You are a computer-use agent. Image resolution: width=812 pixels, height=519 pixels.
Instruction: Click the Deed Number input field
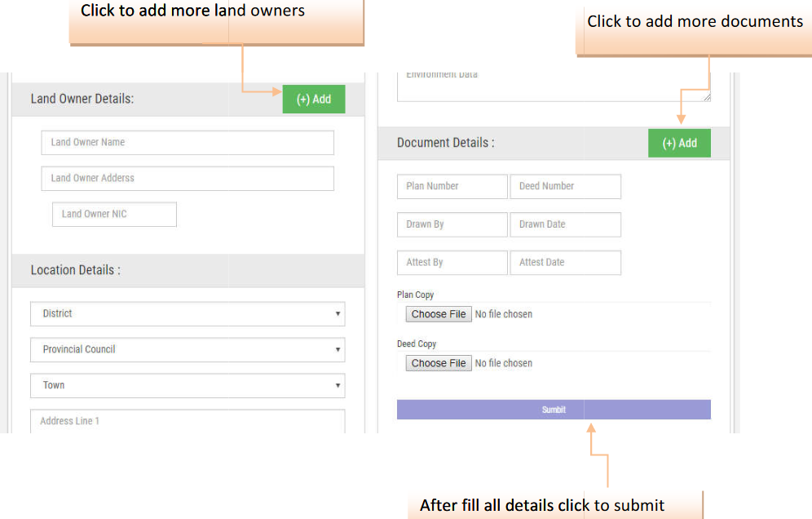[565, 186]
